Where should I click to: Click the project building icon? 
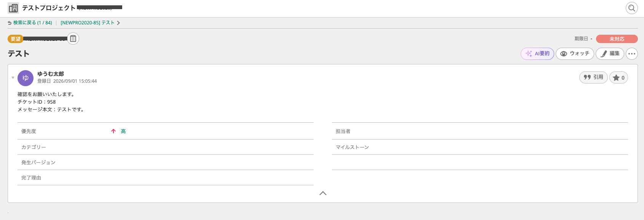click(13, 8)
